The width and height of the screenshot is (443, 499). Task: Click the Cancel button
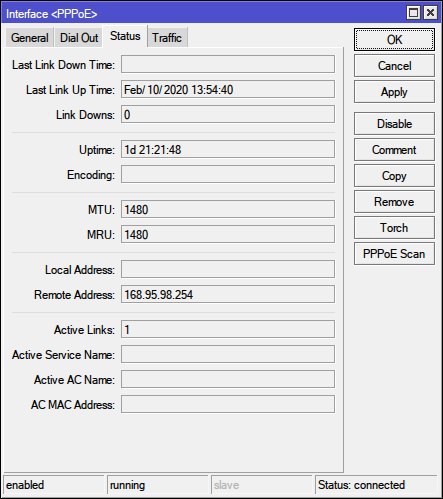[394, 66]
